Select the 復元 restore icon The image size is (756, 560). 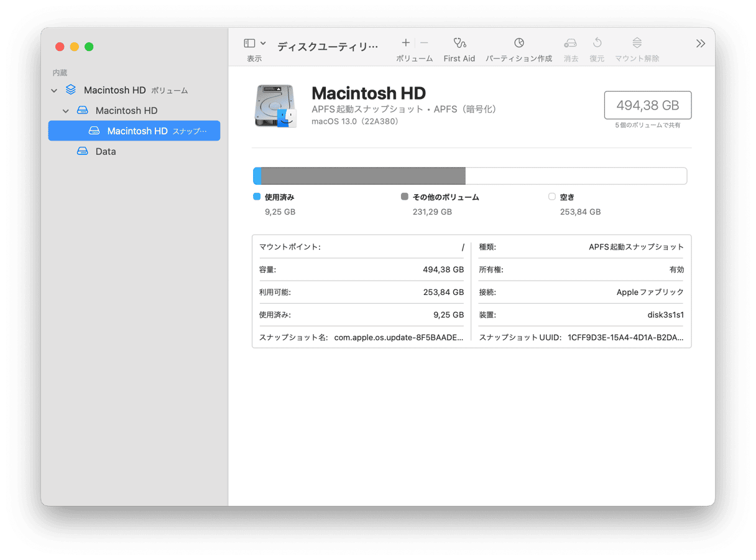pyautogui.click(x=596, y=43)
